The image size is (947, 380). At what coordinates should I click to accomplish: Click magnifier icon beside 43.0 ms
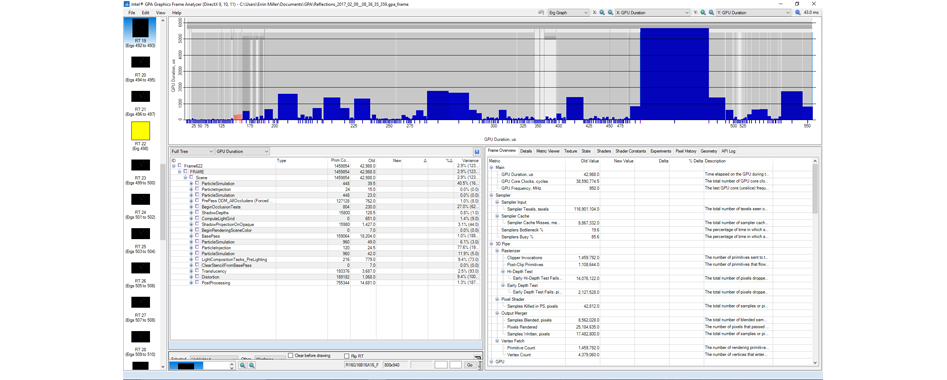pyautogui.click(x=799, y=12)
